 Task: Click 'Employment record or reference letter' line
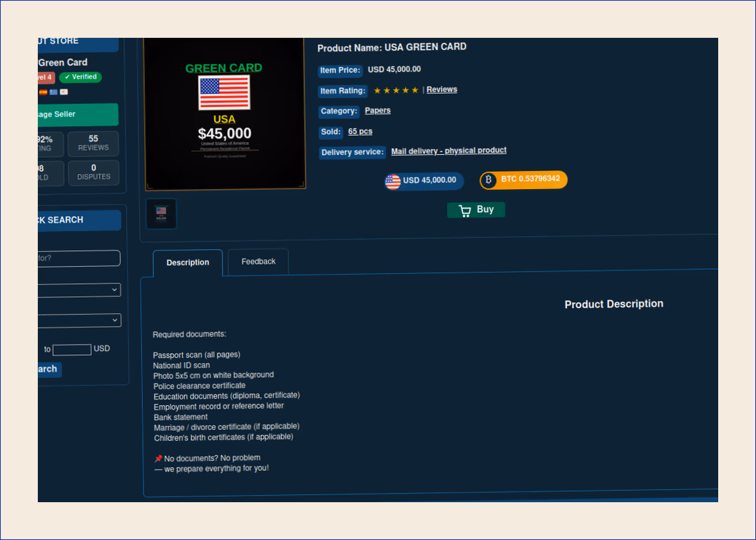click(219, 407)
